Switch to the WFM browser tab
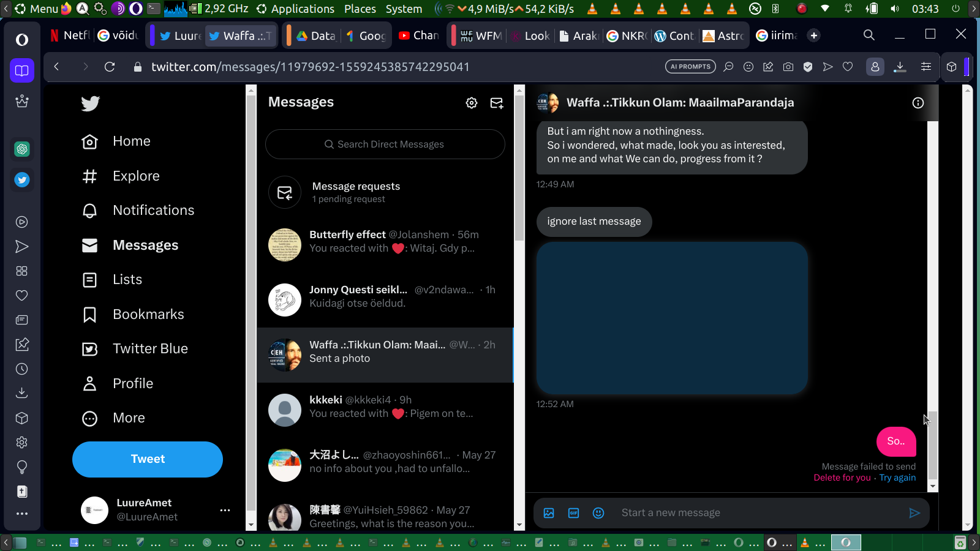Screen dimensions: 980x551 pos(481,36)
